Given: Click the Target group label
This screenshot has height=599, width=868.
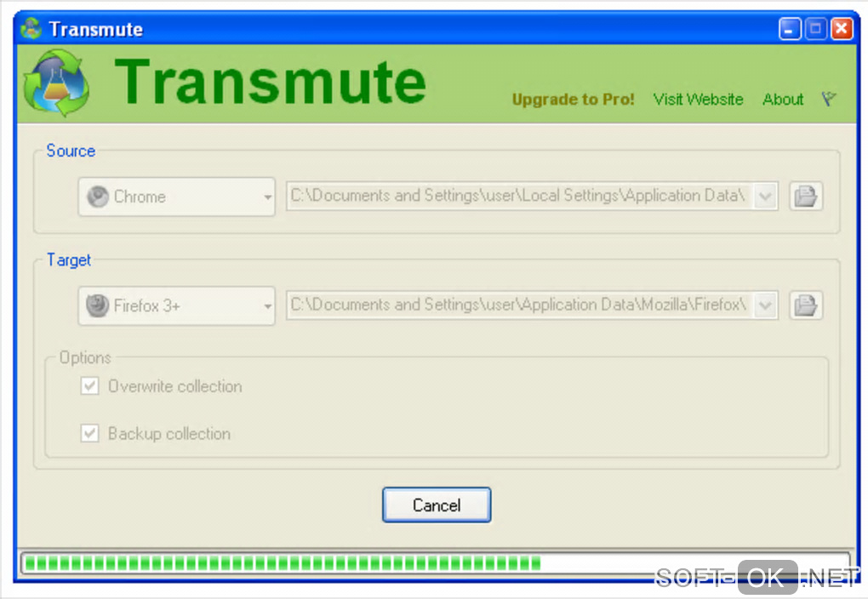Looking at the screenshot, I should click(x=69, y=260).
